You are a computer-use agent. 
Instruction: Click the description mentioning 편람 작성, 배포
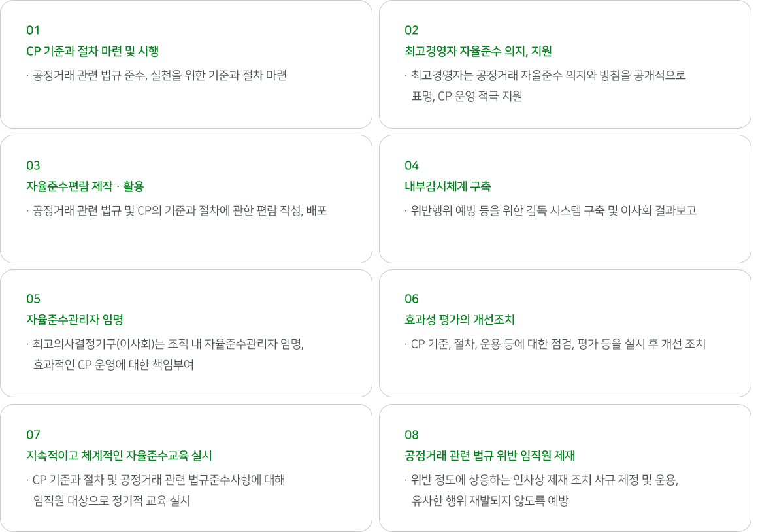pos(177,210)
